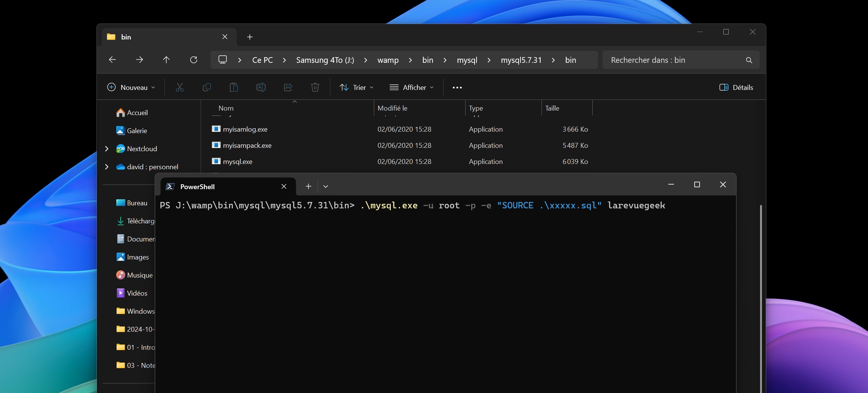This screenshot has height=393, width=868.
Task: Click the Delete trash can icon
Action: point(315,87)
